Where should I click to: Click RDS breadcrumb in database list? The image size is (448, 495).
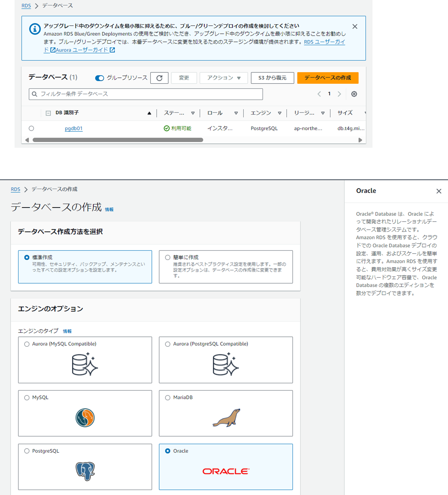[x=26, y=6]
